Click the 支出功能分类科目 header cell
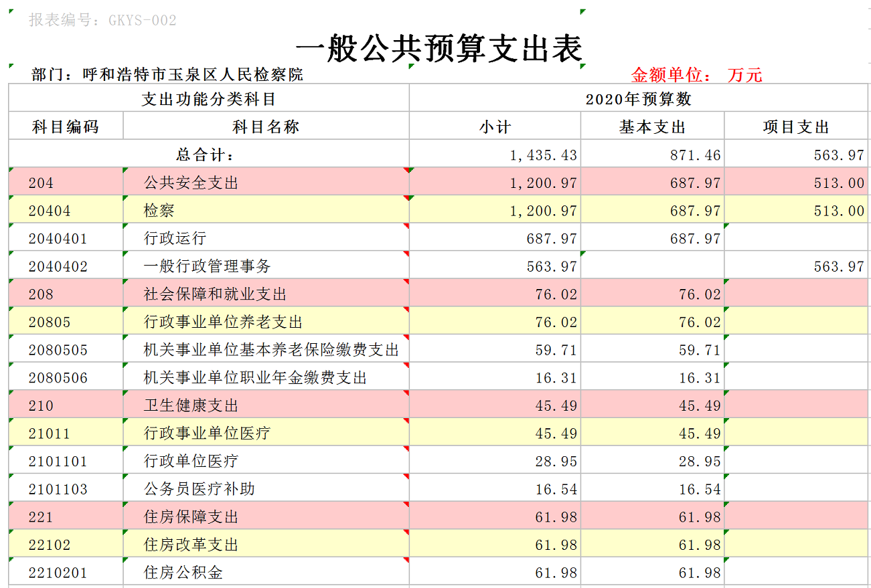Viewport: 871px width, 588px height. pyautogui.click(x=209, y=99)
